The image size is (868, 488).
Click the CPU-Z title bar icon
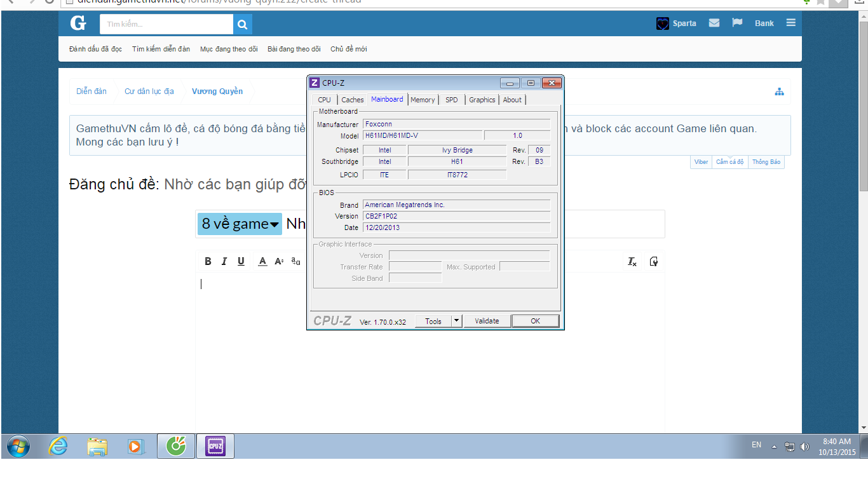(x=314, y=83)
